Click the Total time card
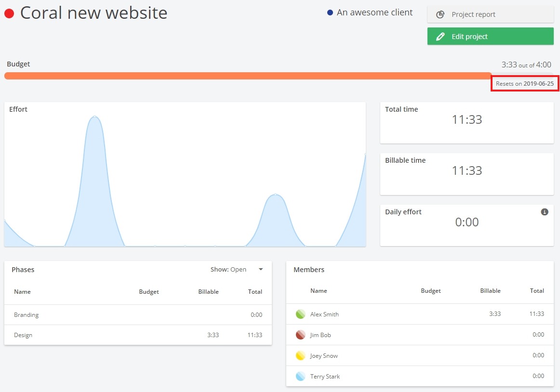Image resolution: width=560 pixels, height=392 pixels. pos(467,123)
